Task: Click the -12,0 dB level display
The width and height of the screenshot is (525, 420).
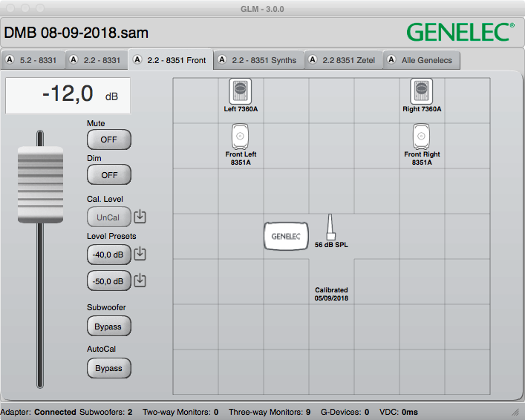Action: point(68,96)
